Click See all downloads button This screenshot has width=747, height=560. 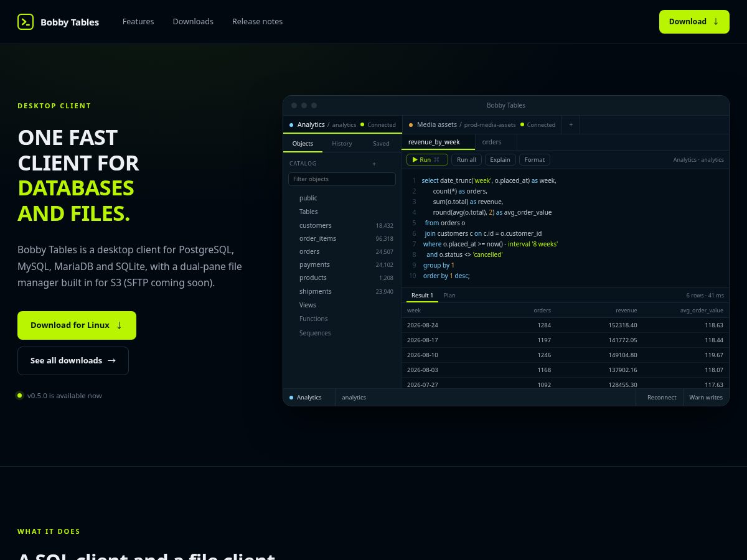(73, 361)
